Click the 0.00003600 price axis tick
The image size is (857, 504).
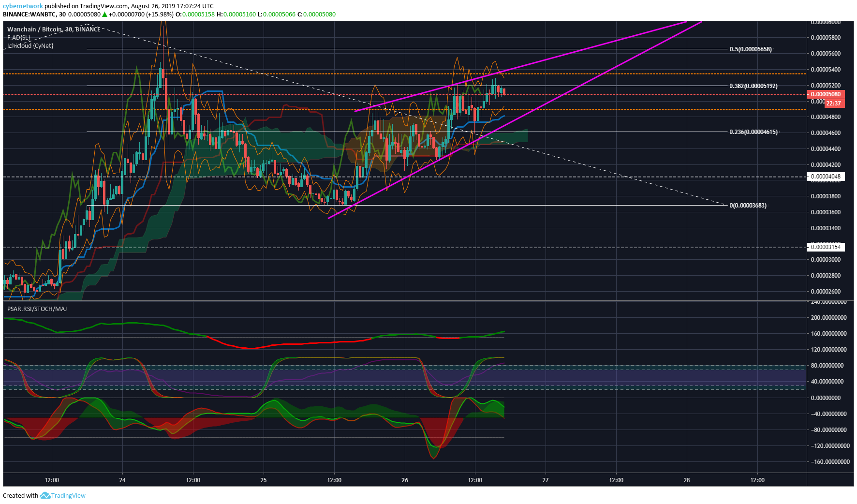tap(826, 212)
